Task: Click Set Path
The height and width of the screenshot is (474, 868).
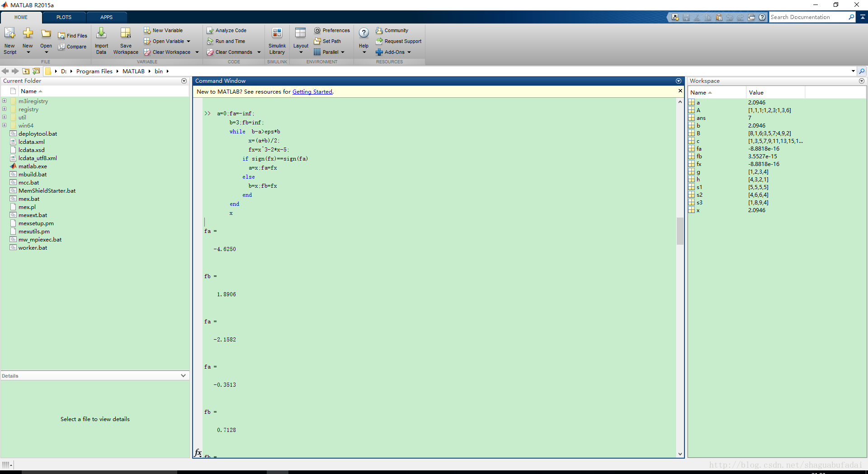Action: click(x=327, y=41)
